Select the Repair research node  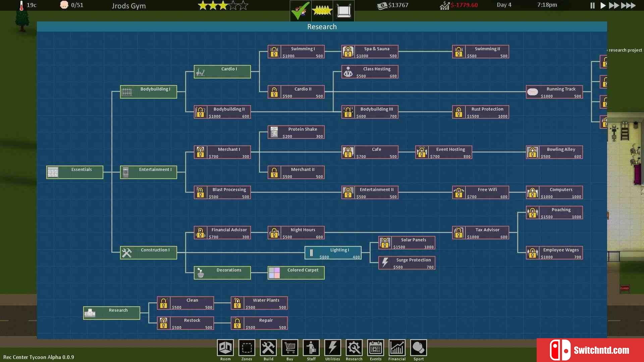[259, 323]
